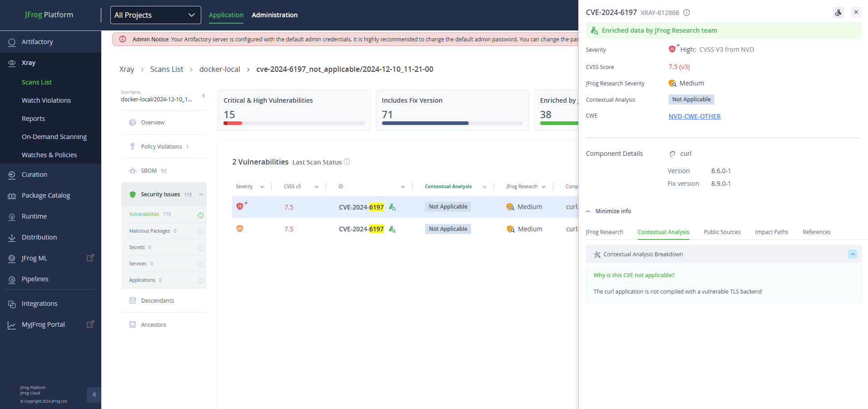Click the top-right icon left of close button
This screenshot has height=409, width=868.
(838, 13)
